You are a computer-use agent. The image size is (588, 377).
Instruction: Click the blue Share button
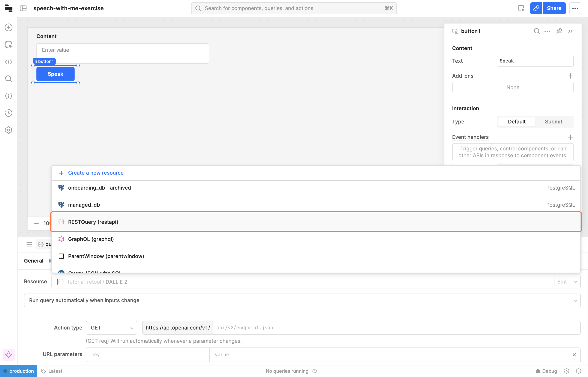tap(554, 8)
